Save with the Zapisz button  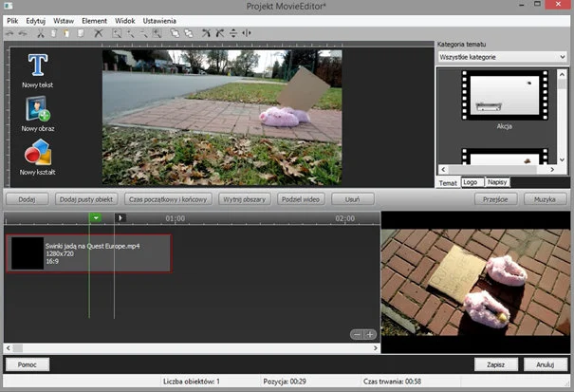click(496, 364)
